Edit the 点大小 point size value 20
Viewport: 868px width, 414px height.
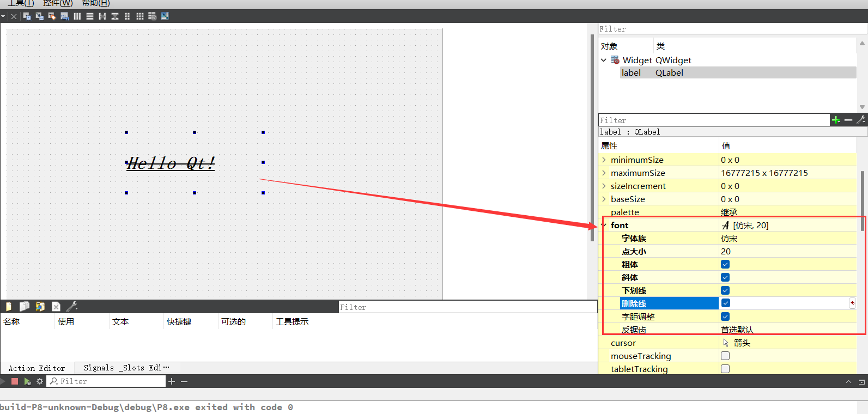point(787,251)
